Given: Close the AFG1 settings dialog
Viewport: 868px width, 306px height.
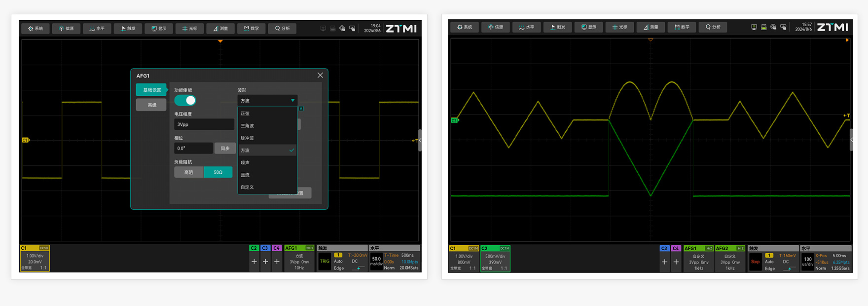Looking at the screenshot, I should click(x=320, y=75).
